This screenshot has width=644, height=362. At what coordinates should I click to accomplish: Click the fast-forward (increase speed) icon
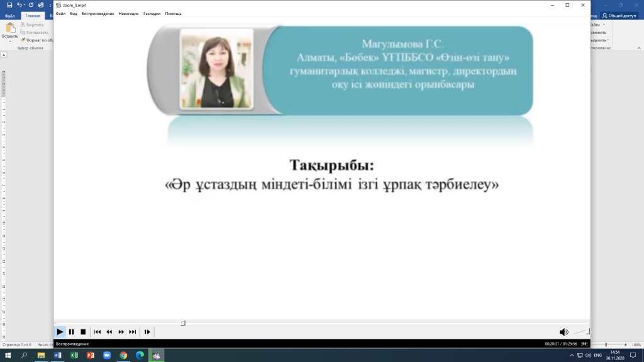point(121,332)
